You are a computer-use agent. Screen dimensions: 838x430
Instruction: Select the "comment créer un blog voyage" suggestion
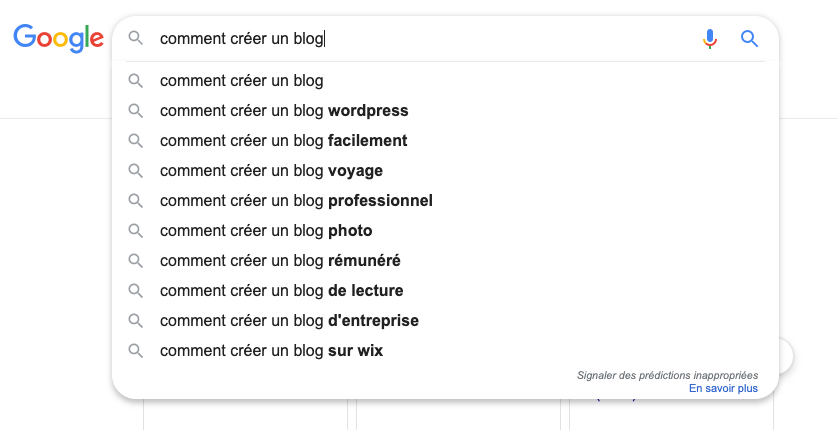pyautogui.click(x=271, y=171)
